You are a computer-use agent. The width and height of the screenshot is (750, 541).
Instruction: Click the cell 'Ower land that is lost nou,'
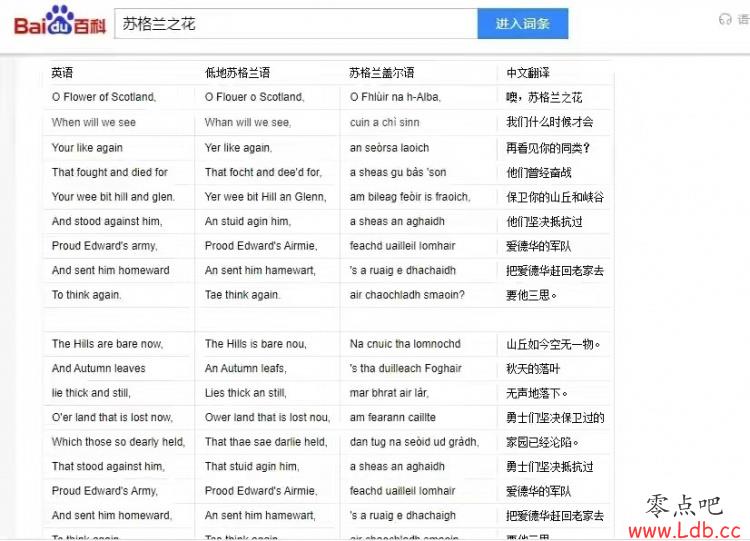pyautogui.click(x=267, y=417)
